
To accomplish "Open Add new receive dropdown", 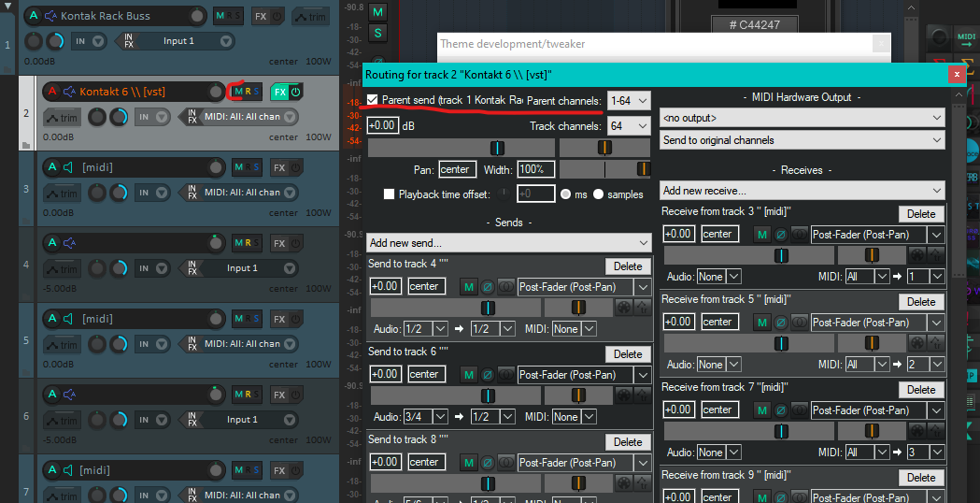I will [x=802, y=190].
